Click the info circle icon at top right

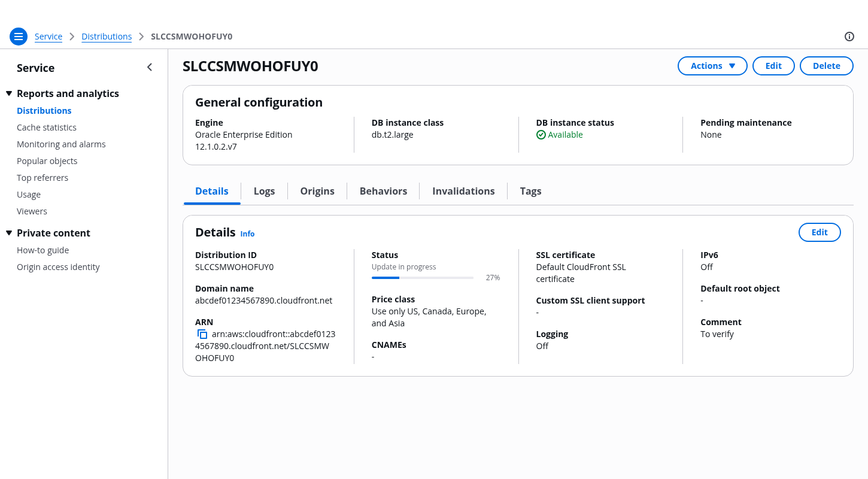click(849, 37)
